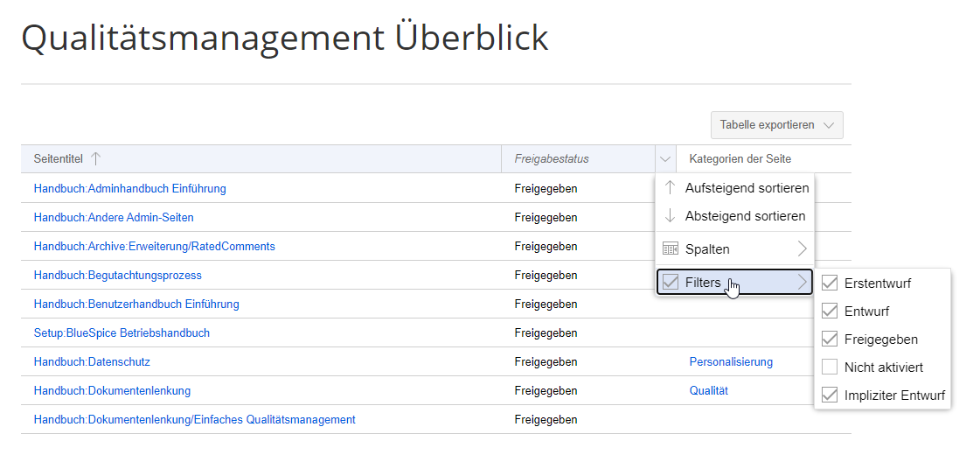Toggle the Filters menu checkbox
This screenshot has height=462, width=980.
click(671, 282)
